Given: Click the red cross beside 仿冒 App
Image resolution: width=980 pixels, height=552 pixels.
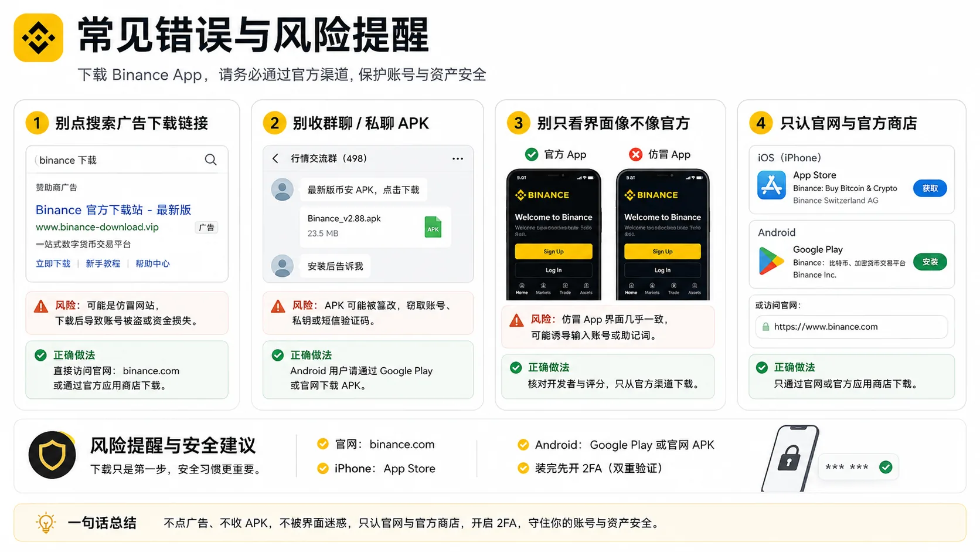Looking at the screenshot, I should click(x=635, y=154).
